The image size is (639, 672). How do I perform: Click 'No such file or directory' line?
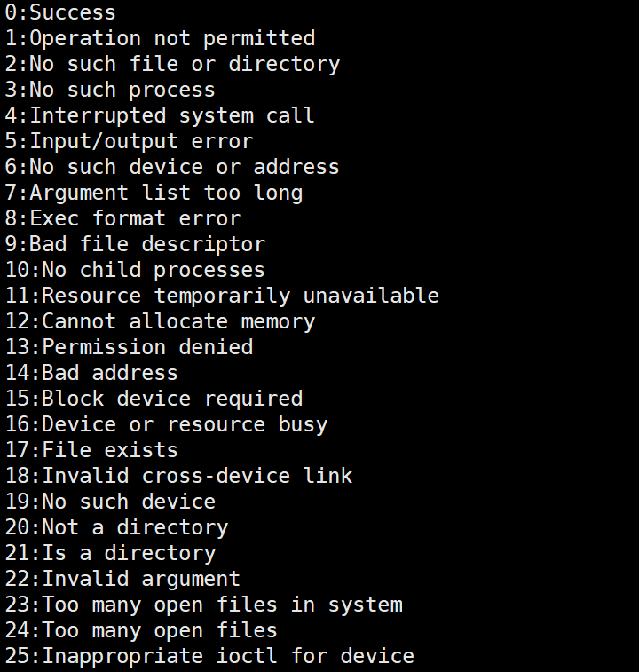pos(172,64)
